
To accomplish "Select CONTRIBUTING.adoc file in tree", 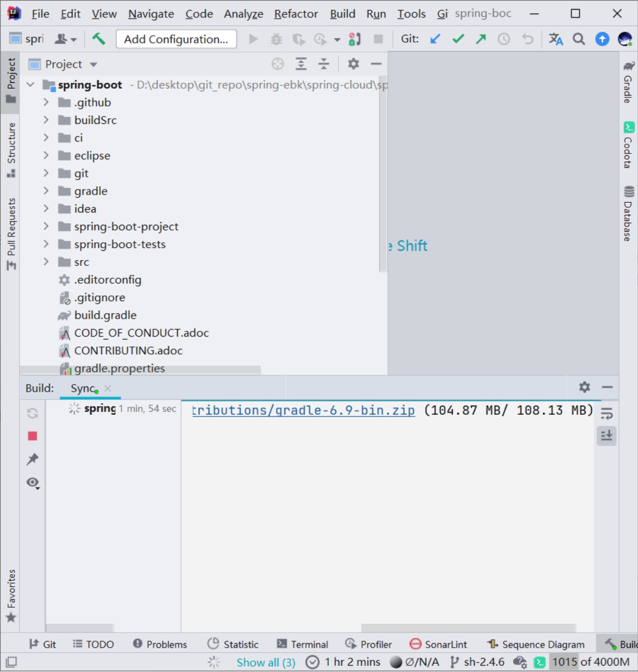I will point(128,350).
